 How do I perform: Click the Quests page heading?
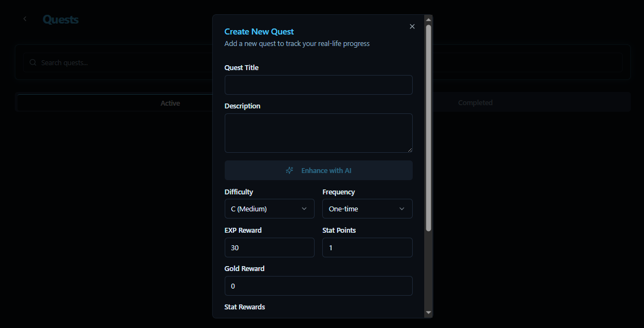coord(60,19)
